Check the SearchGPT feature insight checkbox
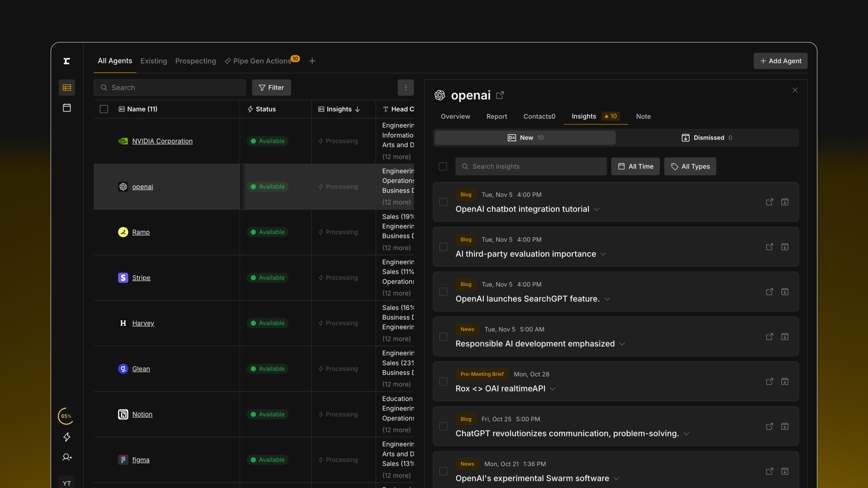Screen dimensions: 868x488 (443, 292)
